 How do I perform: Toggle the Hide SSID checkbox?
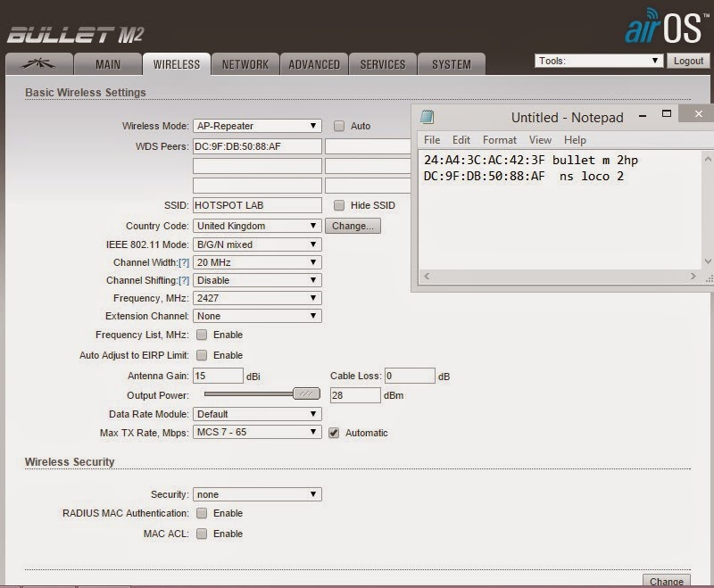339,205
